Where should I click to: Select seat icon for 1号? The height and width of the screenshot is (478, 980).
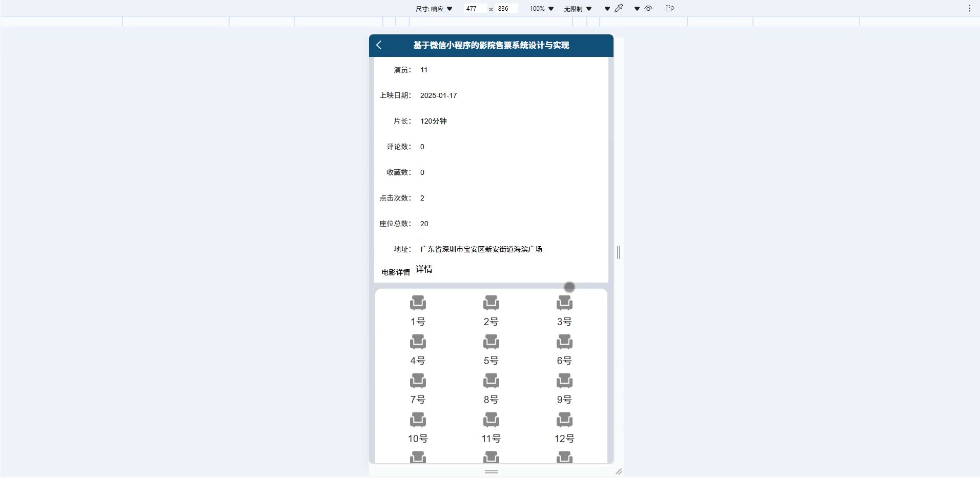pos(418,303)
